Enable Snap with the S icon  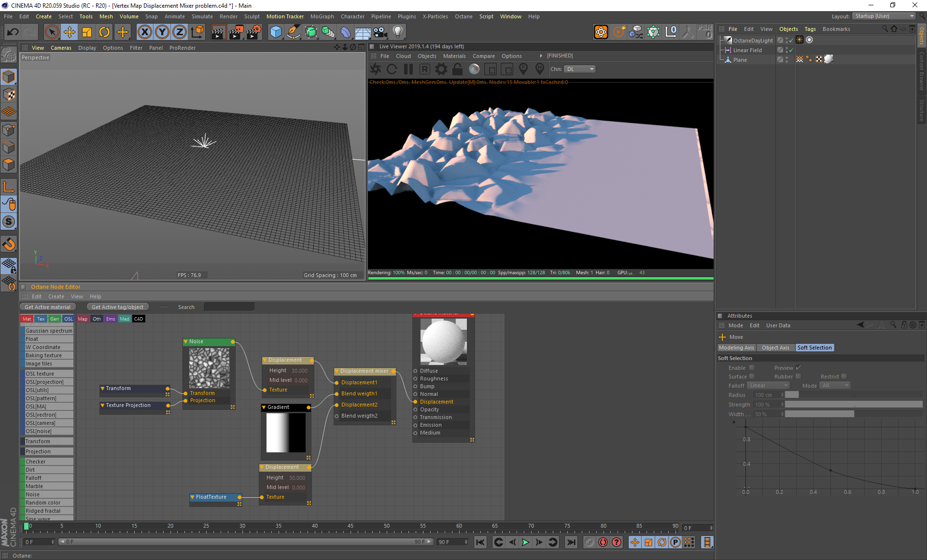[x=9, y=222]
